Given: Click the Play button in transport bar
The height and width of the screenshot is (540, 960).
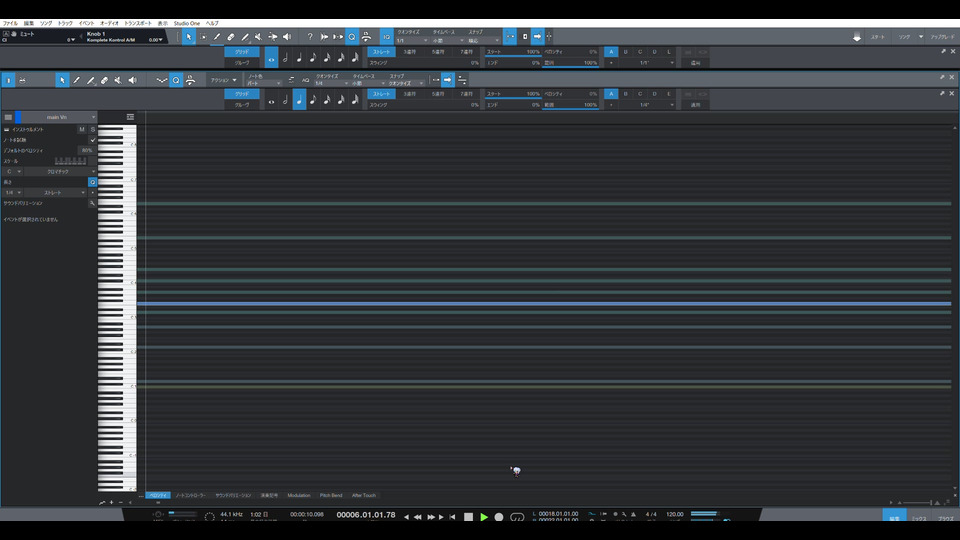Looking at the screenshot, I should click(484, 517).
